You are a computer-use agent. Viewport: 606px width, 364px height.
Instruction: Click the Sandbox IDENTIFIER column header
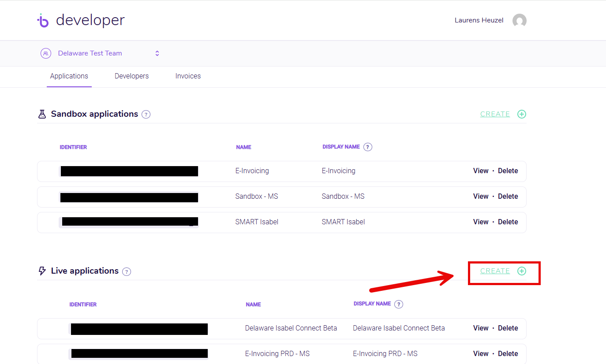tap(73, 147)
